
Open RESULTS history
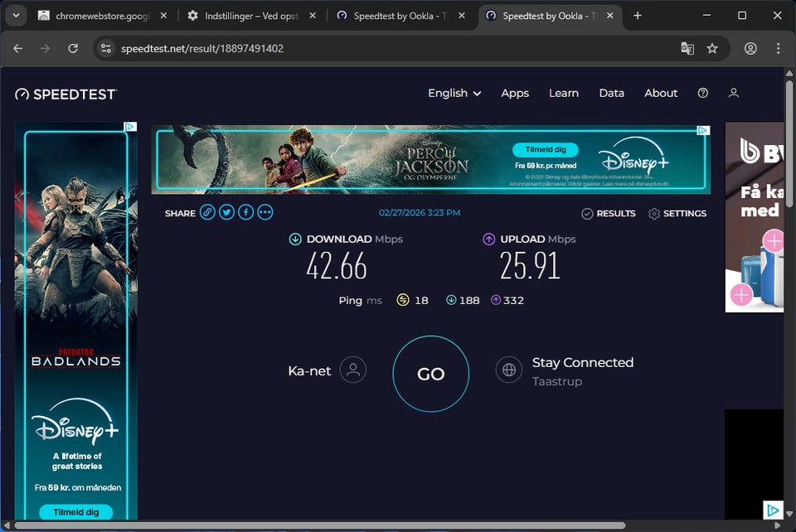pyautogui.click(x=608, y=214)
